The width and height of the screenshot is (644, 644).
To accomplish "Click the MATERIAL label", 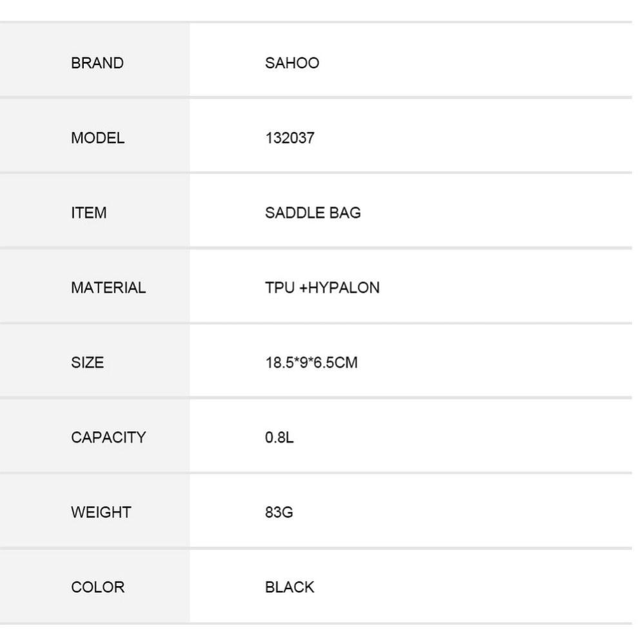I will pyautogui.click(x=108, y=288).
